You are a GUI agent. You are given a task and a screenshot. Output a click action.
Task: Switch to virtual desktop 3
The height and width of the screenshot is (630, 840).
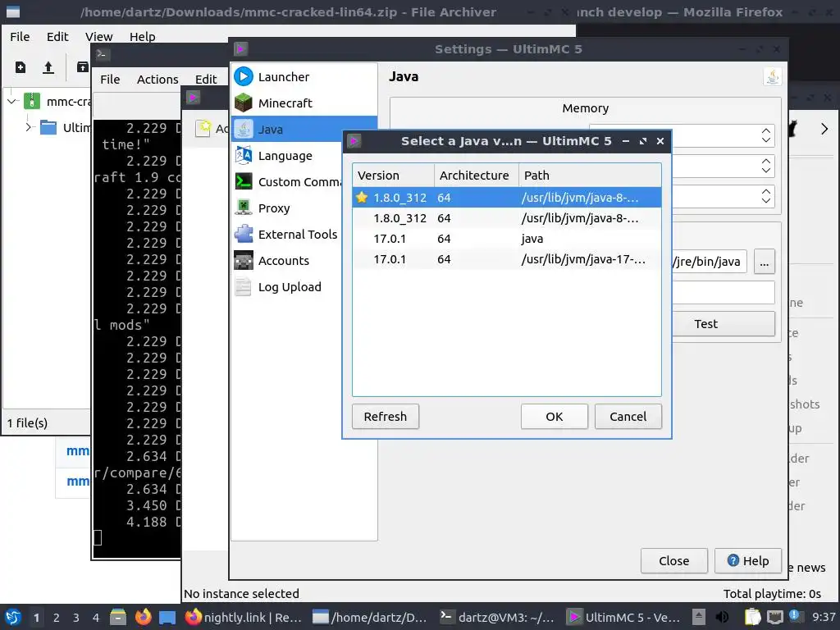[x=76, y=617]
